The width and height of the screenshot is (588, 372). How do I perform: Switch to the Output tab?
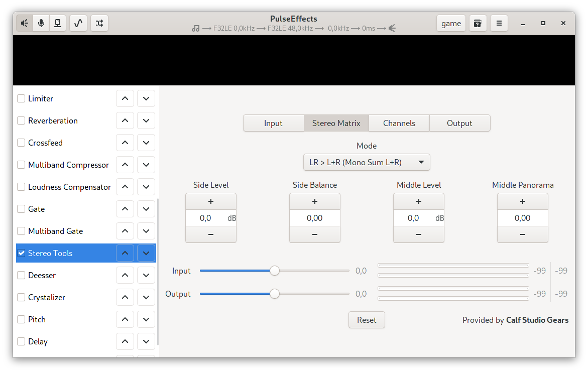point(460,123)
